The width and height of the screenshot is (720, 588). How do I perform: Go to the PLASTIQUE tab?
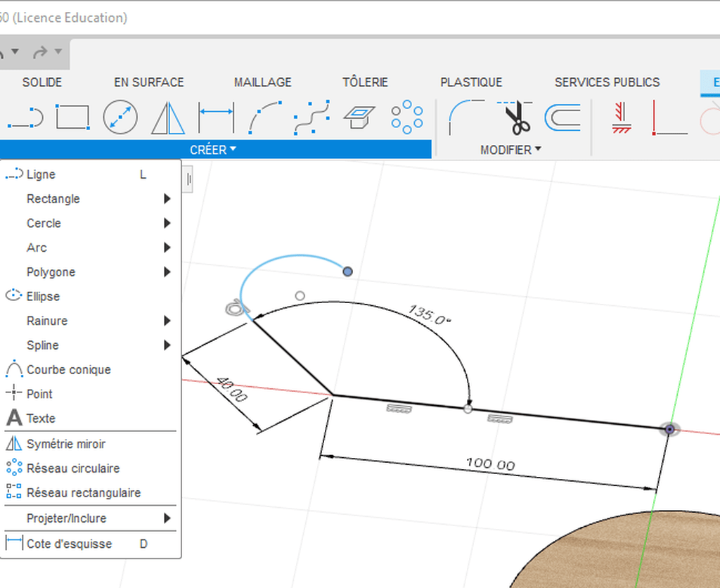471,82
